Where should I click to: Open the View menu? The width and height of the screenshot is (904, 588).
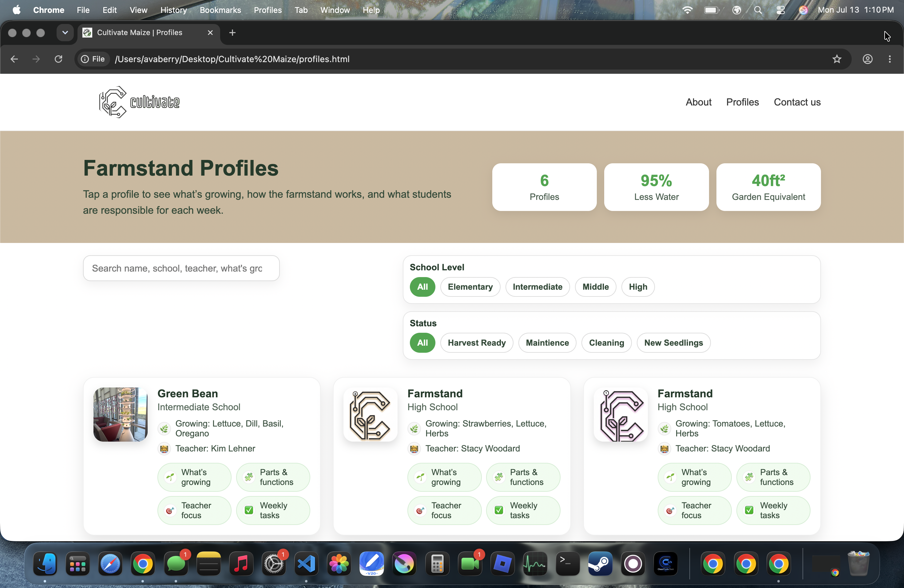[x=138, y=10]
